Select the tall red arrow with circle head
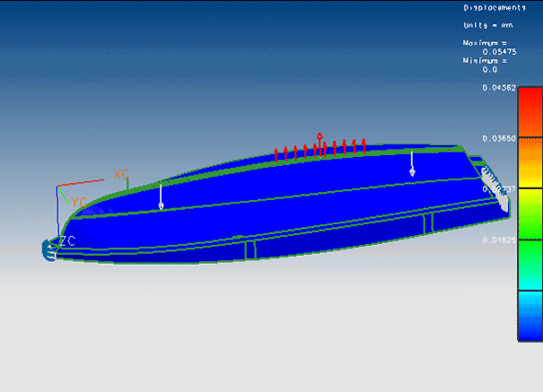 (320, 144)
